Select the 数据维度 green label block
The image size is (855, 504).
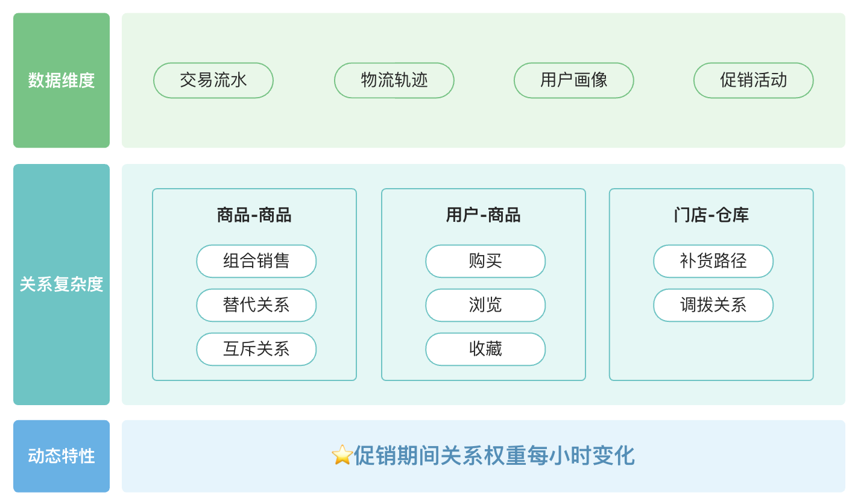62,80
